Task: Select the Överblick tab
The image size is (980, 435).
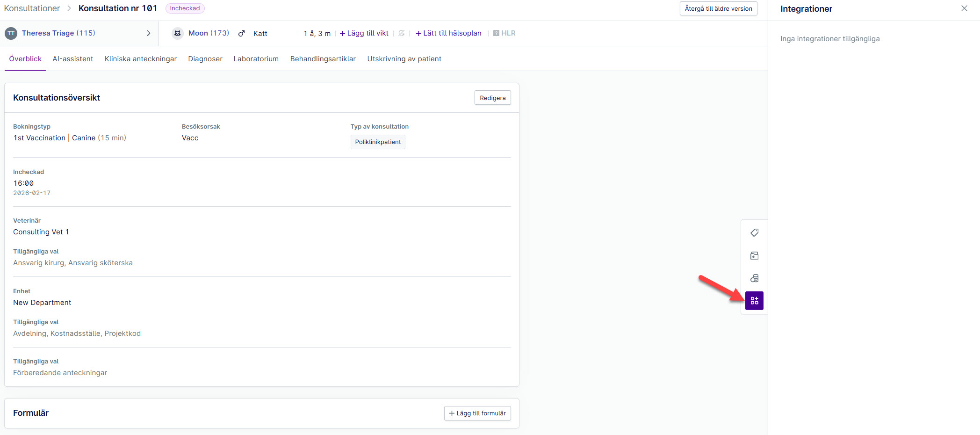Action: point(25,59)
